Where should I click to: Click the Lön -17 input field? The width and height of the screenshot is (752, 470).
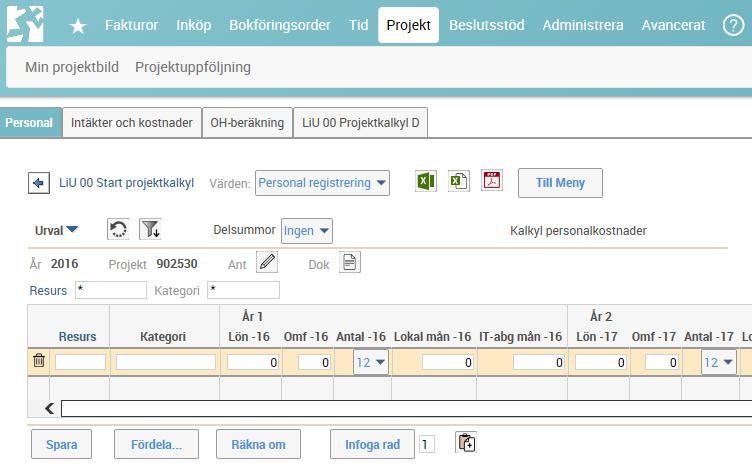coord(600,362)
